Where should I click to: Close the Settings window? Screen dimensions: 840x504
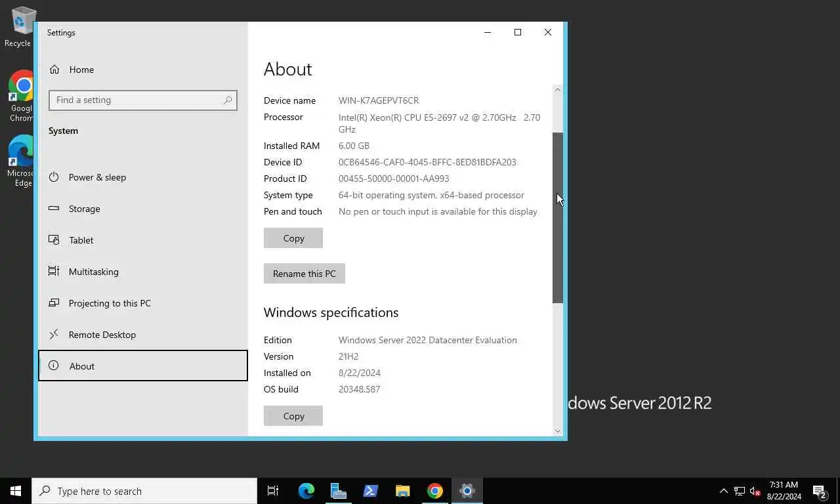[548, 32]
